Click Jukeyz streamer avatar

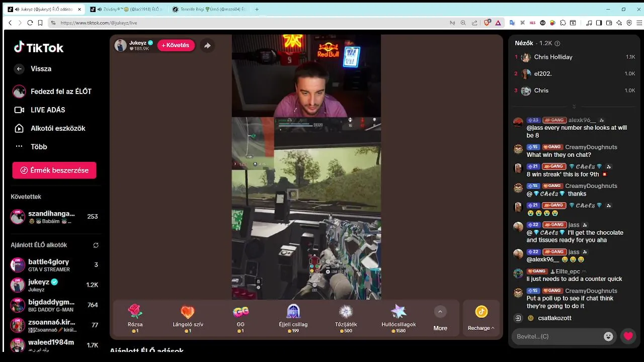(x=120, y=45)
